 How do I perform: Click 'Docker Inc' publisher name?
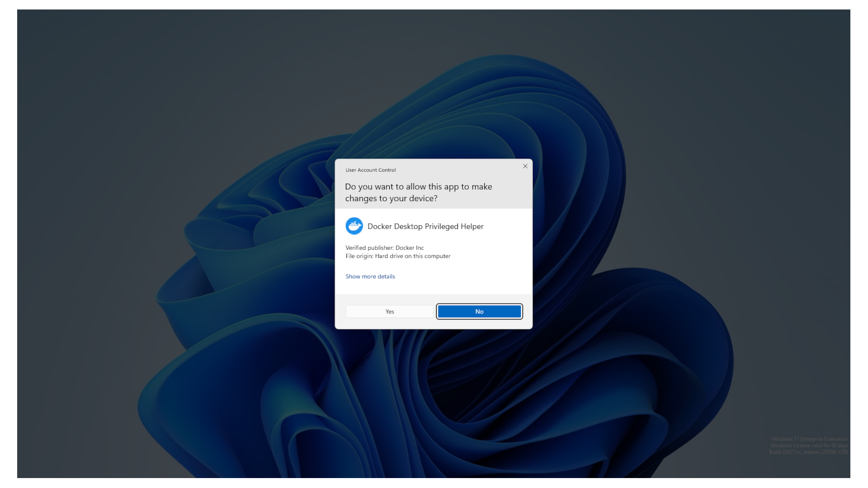click(410, 248)
